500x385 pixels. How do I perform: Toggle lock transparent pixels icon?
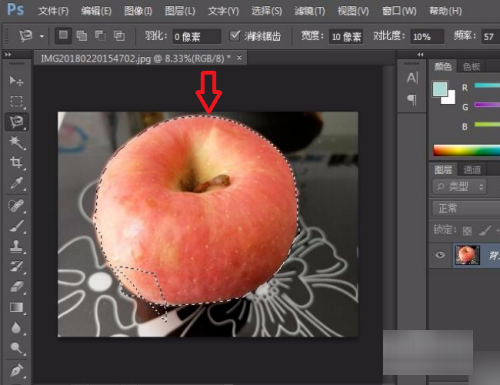pyautogui.click(x=467, y=230)
